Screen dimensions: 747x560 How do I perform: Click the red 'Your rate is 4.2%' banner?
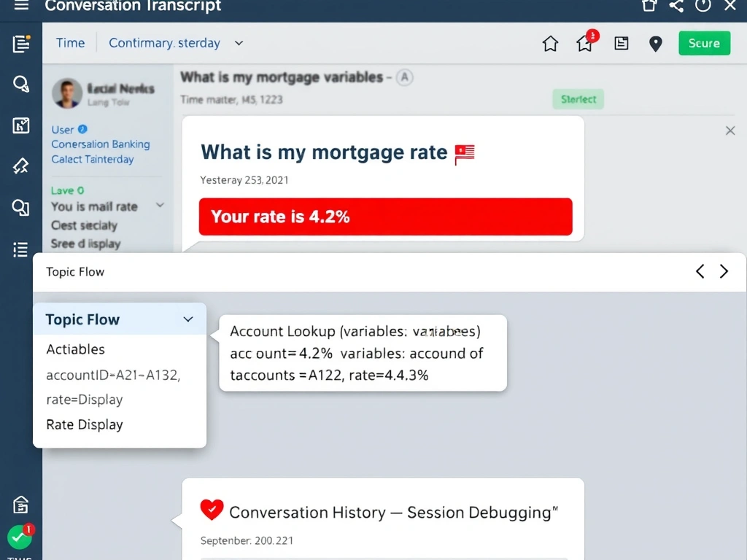pos(385,217)
